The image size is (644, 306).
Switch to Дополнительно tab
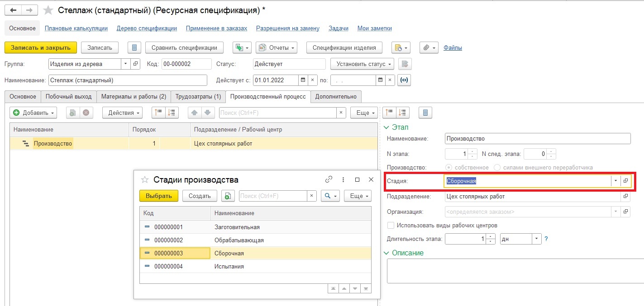tap(336, 96)
